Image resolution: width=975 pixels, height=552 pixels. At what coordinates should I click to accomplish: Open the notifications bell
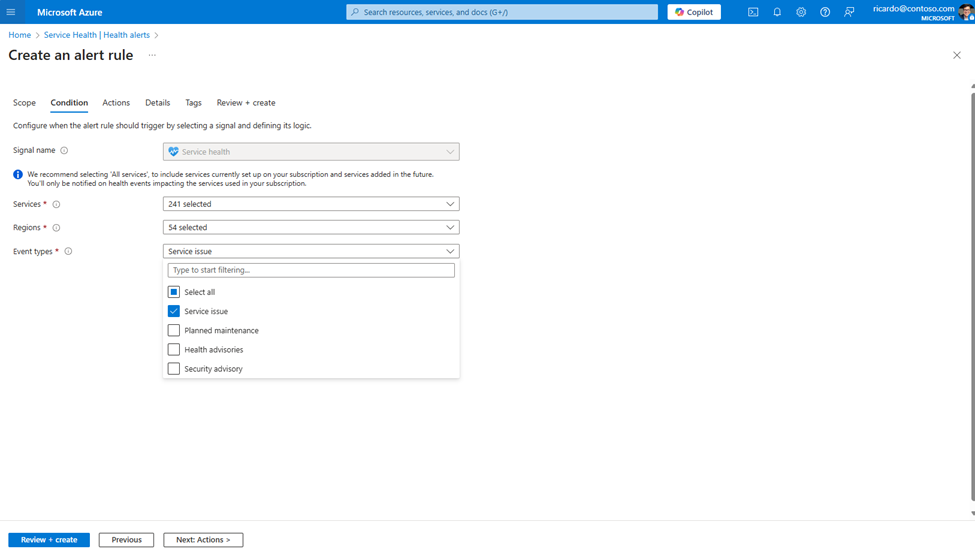(777, 12)
